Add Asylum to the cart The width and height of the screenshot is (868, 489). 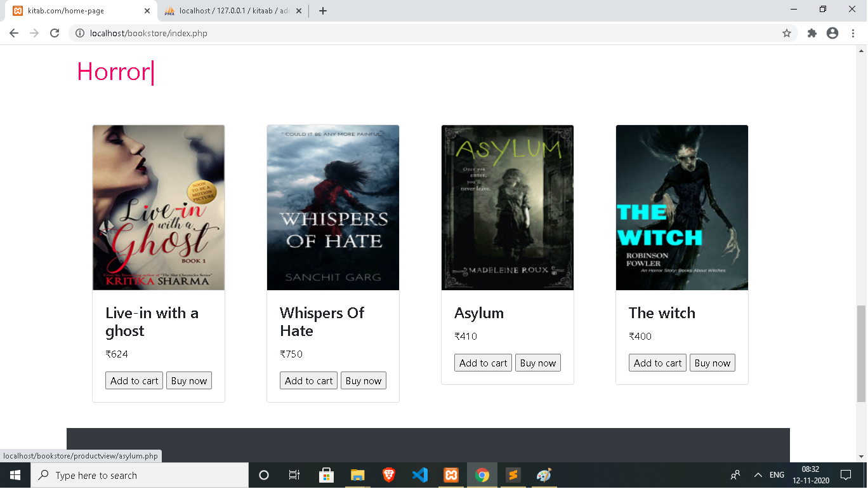click(x=483, y=363)
